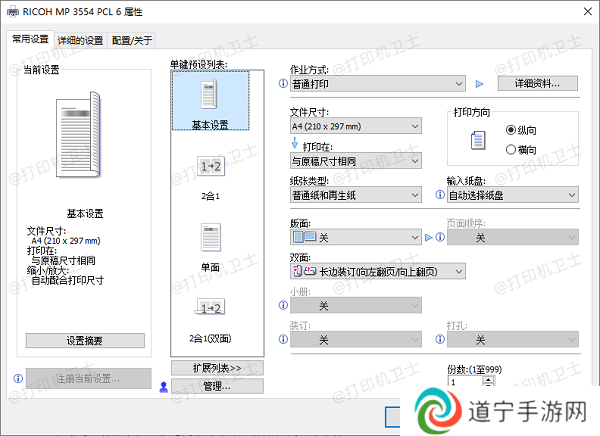600x436 pixels.
Task: Click the 自动配合打印尺寸 summary text
Action: (68, 280)
